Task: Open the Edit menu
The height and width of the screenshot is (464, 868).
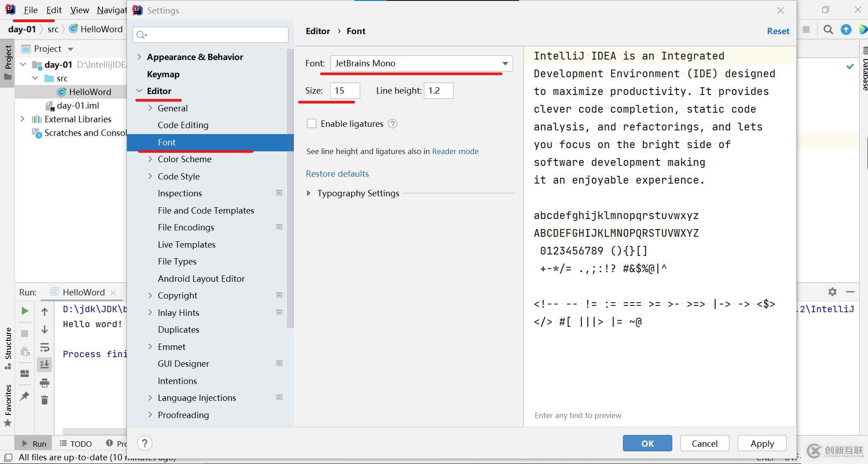Action: pos(54,10)
